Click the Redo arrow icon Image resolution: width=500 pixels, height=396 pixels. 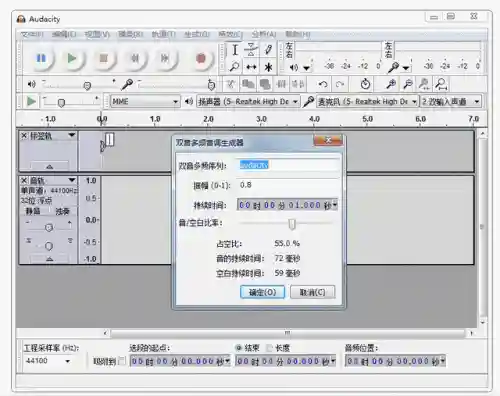[x=340, y=84]
